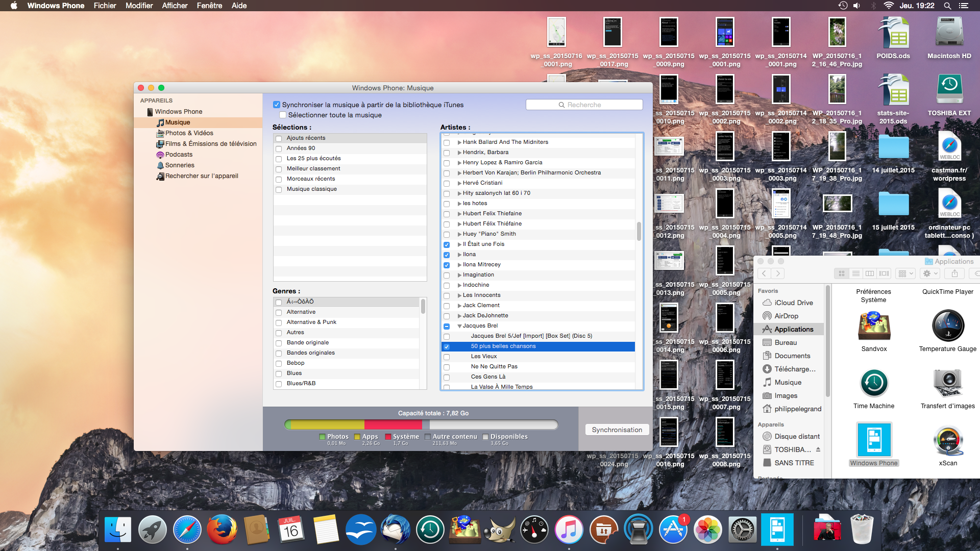The height and width of the screenshot is (551, 980).
Task: Drag the storage capacity slider bar
Action: (x=421, y=425)
